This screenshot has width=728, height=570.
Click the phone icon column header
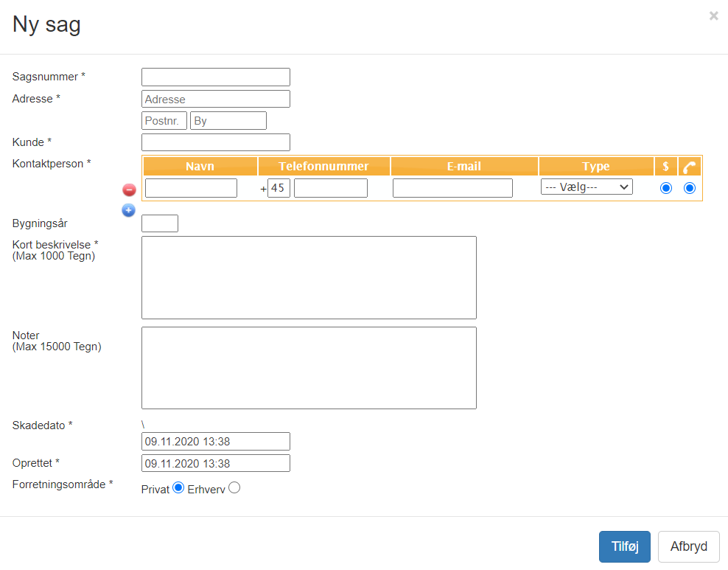tap(689, 166)
